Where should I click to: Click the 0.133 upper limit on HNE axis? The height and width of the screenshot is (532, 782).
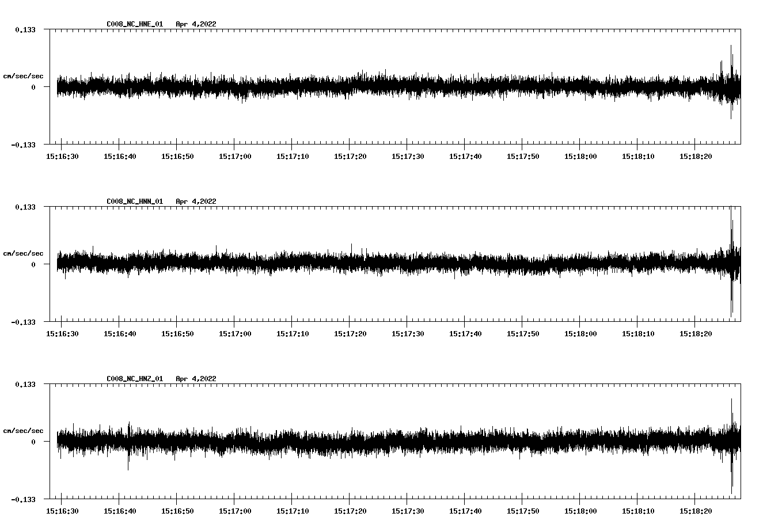(x=25, y=29)
